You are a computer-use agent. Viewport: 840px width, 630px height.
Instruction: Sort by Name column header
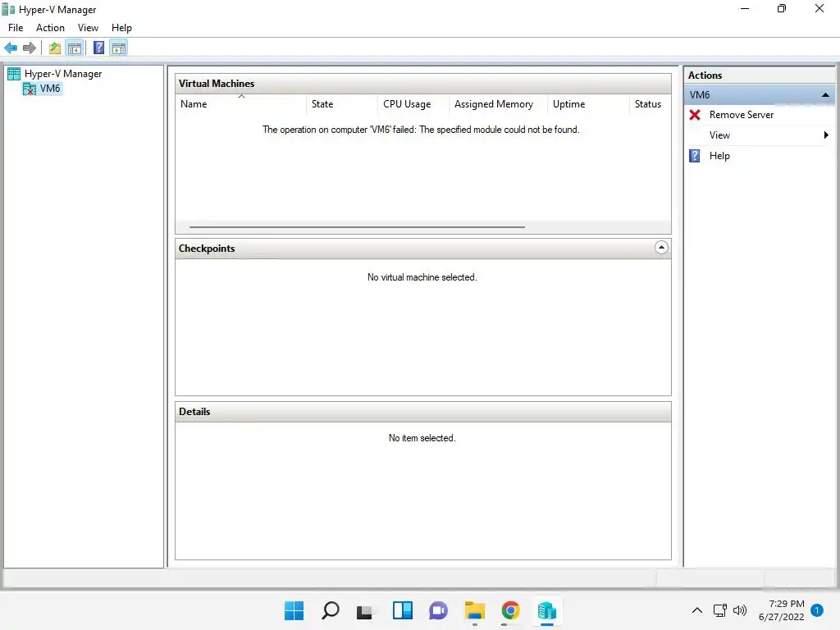pos(241,104)
